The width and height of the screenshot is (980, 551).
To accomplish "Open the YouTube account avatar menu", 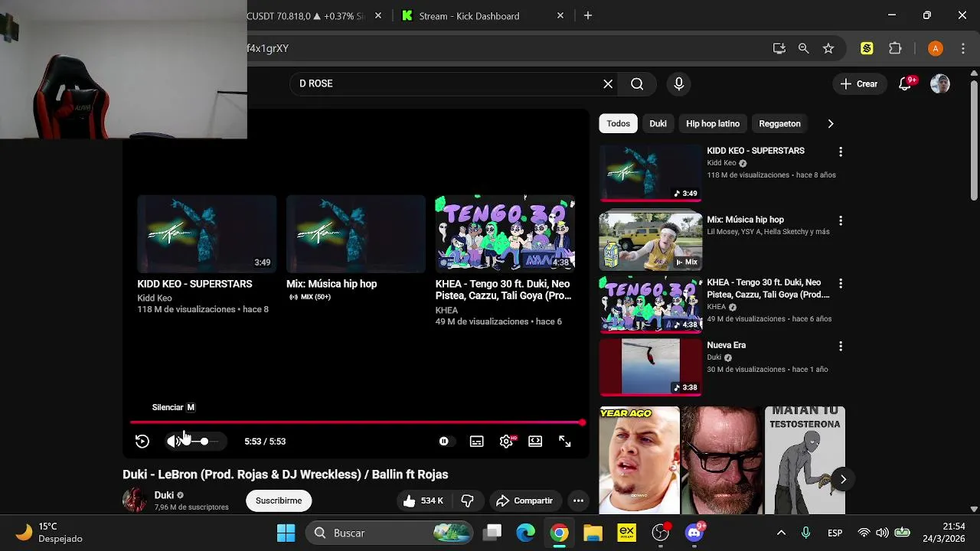I will tap(940, 84).
